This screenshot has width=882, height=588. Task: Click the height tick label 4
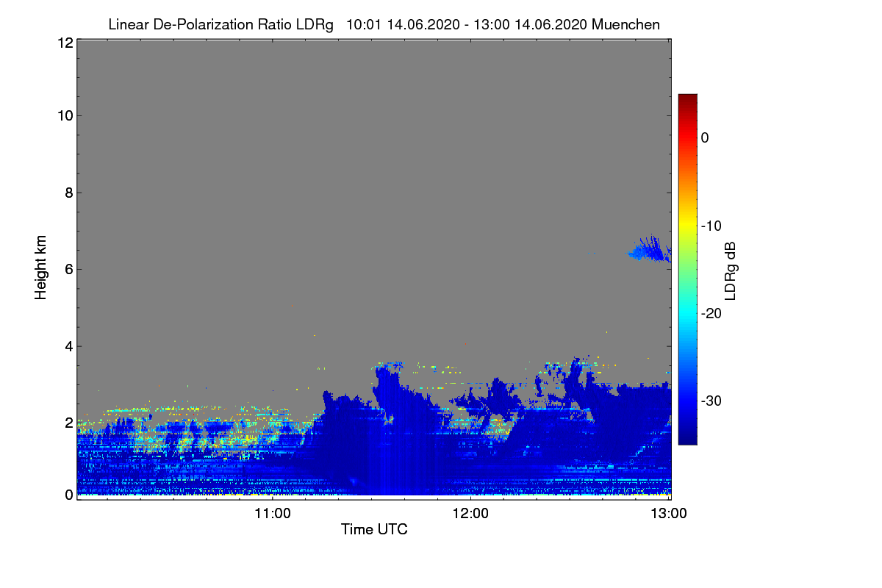point(68,345)
